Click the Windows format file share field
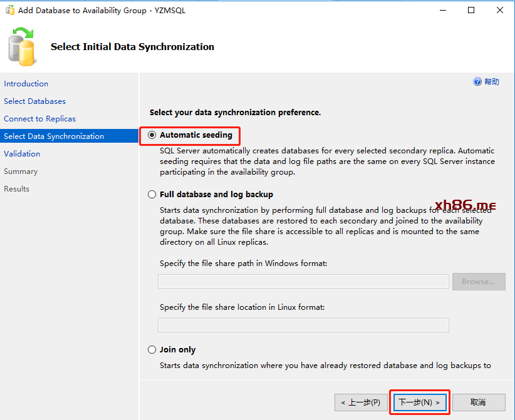Screen dimensions: 515x420 pos(303,282)
